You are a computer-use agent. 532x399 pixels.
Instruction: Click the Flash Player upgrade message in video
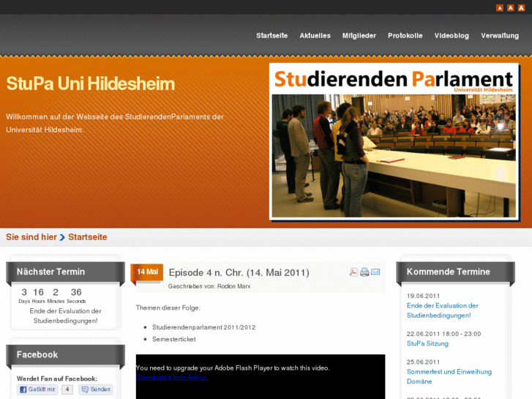point(233,368)
